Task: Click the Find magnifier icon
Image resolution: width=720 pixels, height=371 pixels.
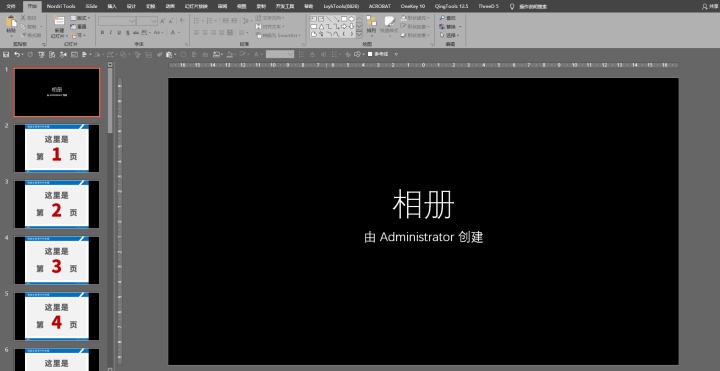Action: click(442, 18)
